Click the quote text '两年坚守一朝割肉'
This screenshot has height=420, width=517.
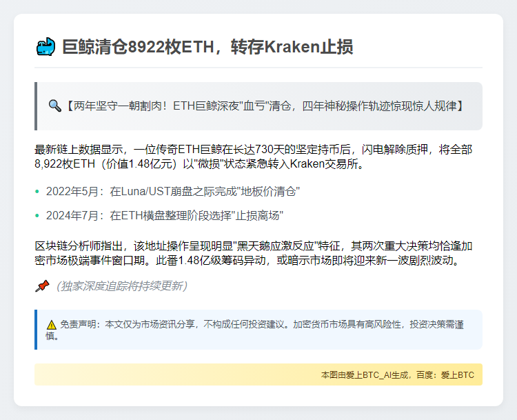(117, 106)
